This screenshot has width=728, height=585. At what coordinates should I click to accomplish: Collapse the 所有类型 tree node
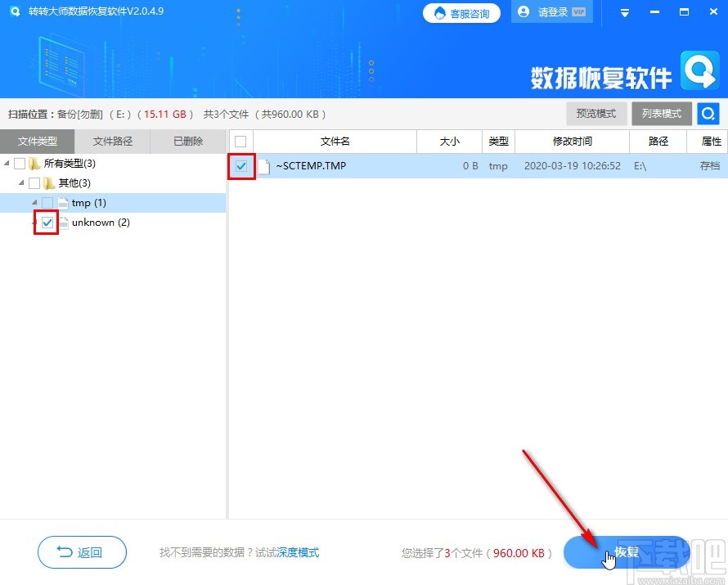[6, 163]
